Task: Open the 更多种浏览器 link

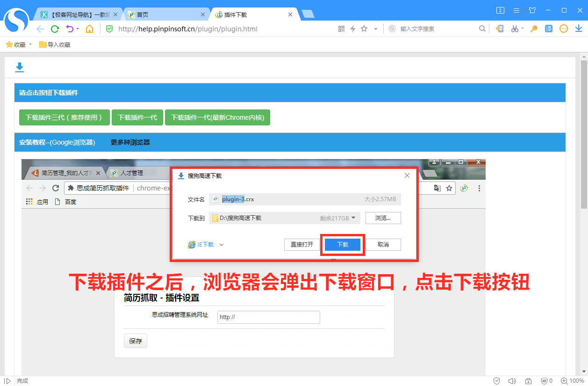Action: point(130,142)
